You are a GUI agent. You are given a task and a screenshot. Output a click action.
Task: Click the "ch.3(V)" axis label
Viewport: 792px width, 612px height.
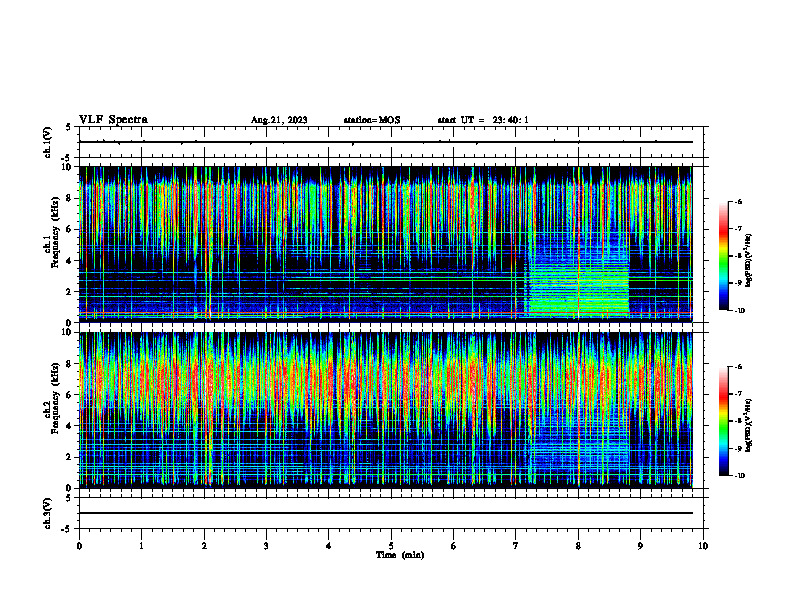coord(47,513)
